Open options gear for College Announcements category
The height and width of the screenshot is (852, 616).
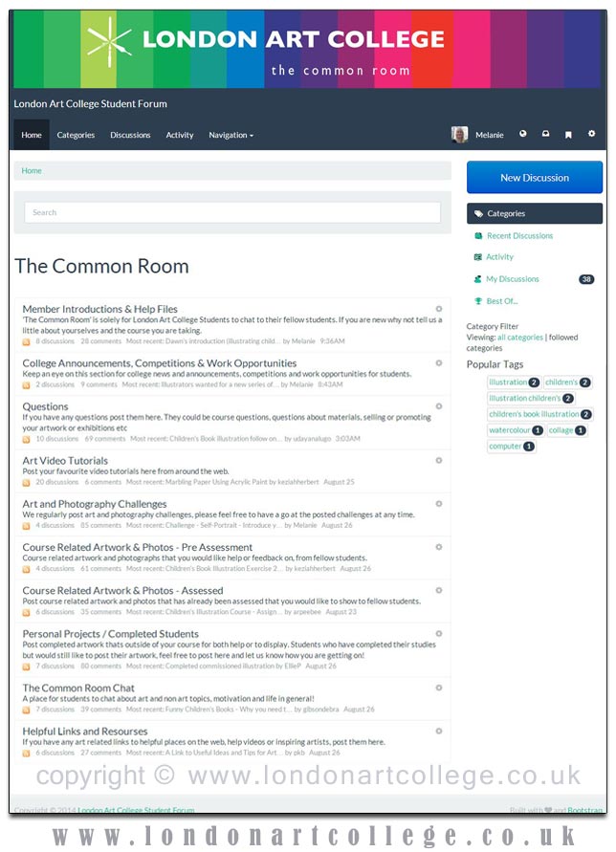pyautogui.click(x=439, y=363)
